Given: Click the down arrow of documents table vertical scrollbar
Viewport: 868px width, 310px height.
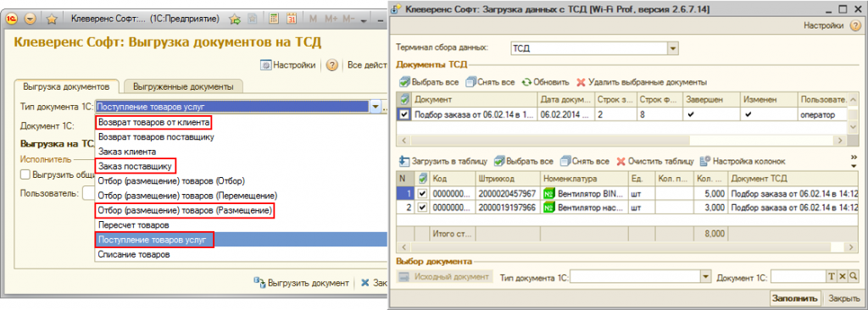Looking at the screenshot, I should tap(853, 127).
